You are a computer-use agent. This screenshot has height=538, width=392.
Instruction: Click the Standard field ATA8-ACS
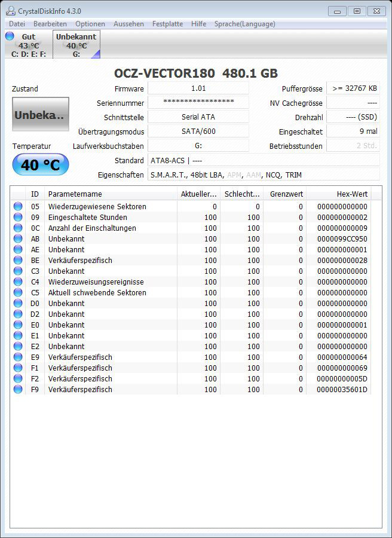click(264, 160)
